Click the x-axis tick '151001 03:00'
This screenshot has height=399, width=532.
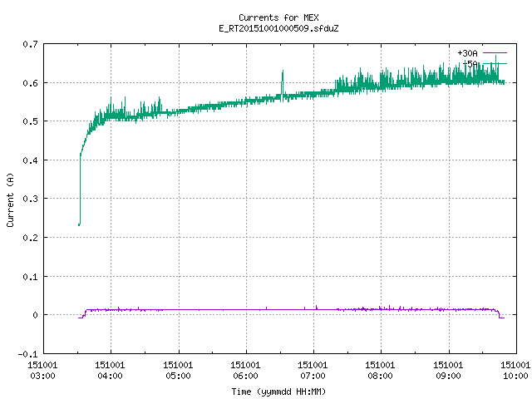(42, 371)
